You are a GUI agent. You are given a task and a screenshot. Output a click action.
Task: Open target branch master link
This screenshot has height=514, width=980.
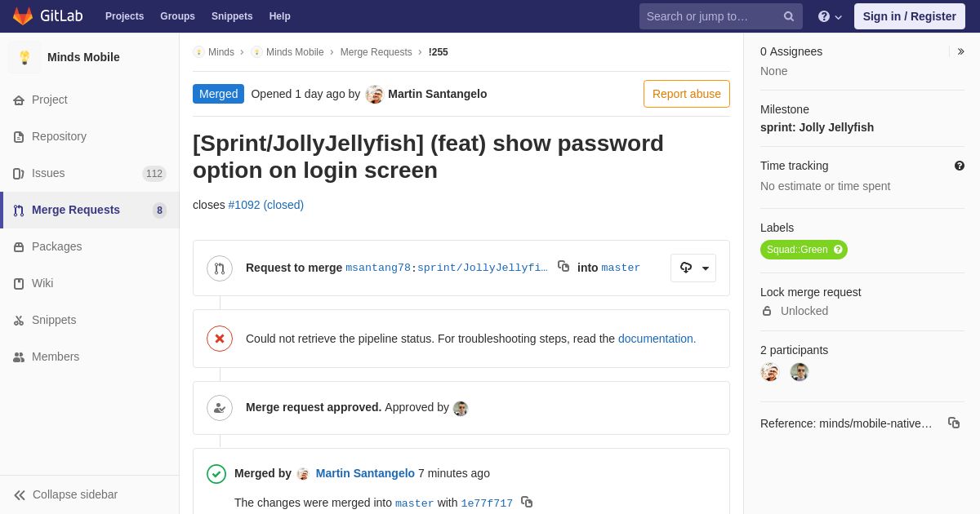tap(621, 268)
